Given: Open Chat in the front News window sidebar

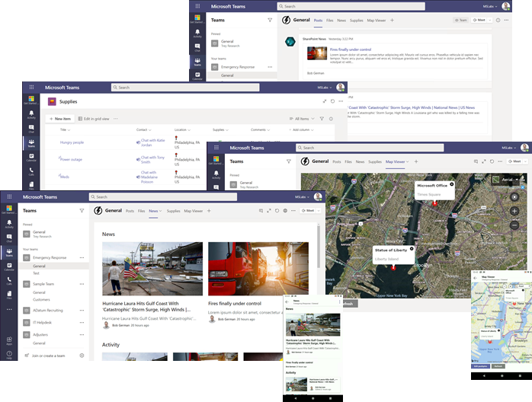Looking at the screenshot, I should tap(9, 238).
